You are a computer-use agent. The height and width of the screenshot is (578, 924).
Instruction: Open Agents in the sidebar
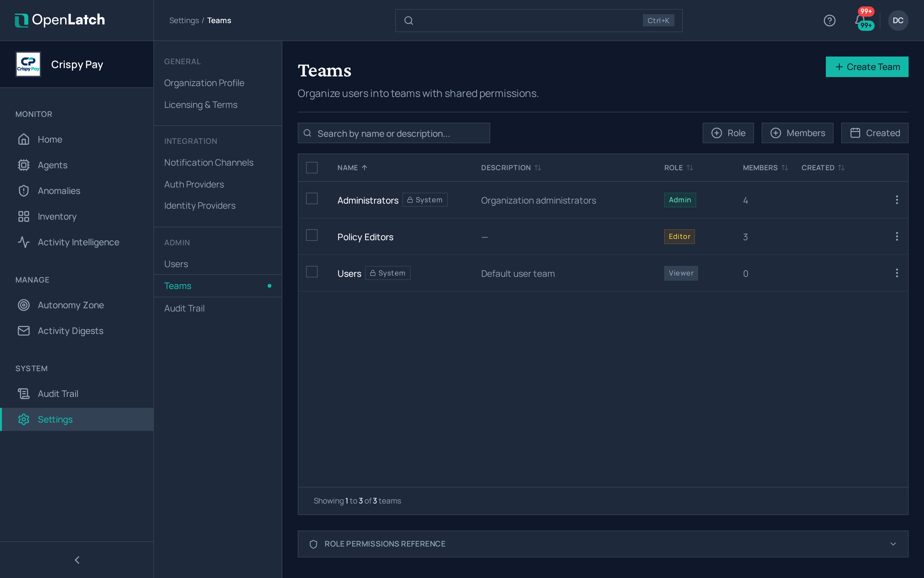(77, 165)
